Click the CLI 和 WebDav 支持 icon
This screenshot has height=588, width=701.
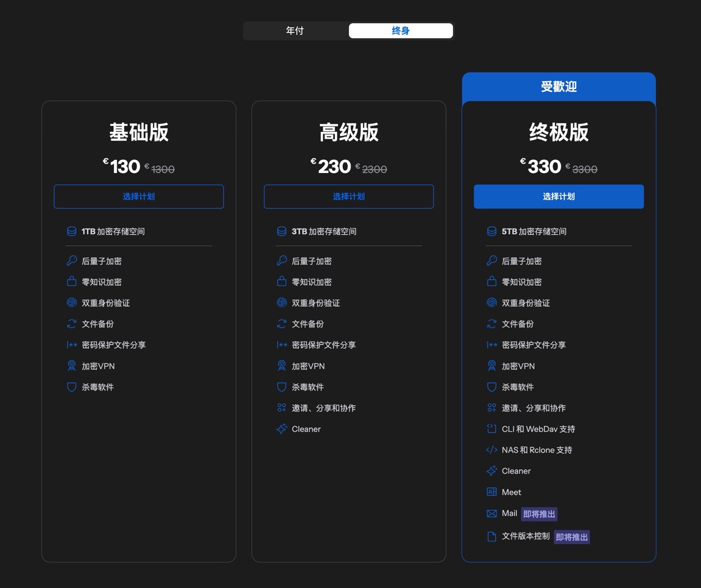click(491, 429)
